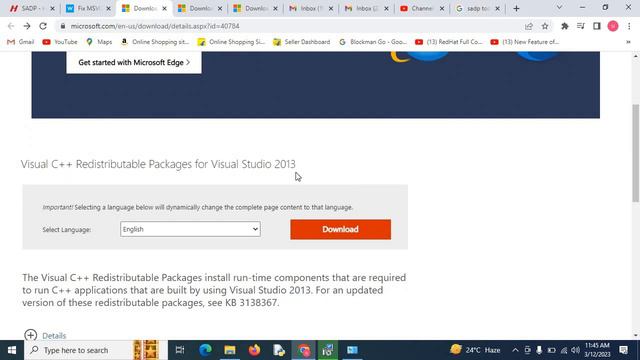Switch to the Fix MSV tab
This screenshot has width=640, height=360.
pyautogui.click(x=84, y=8)
